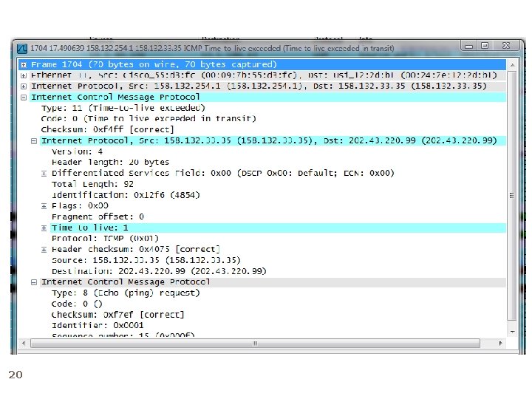Select 'Source: 158.132.33.35' row
Viewport: 532px width, 399px height.
146,260
